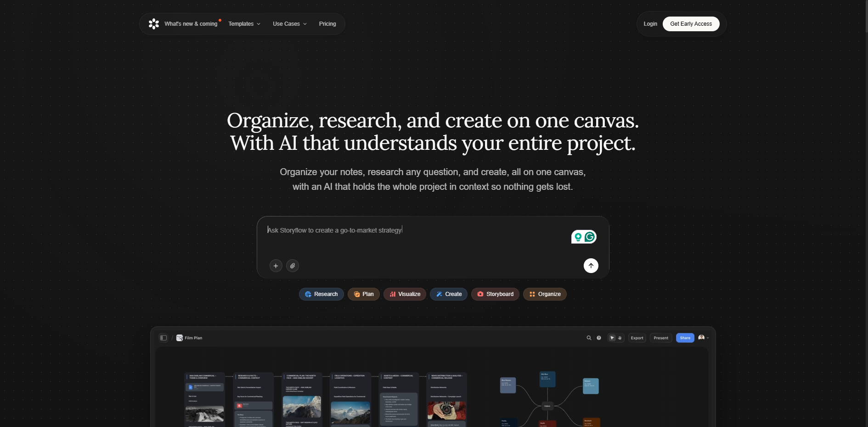
Task: Click the light blue color node
Action: (x=591, y=386)
